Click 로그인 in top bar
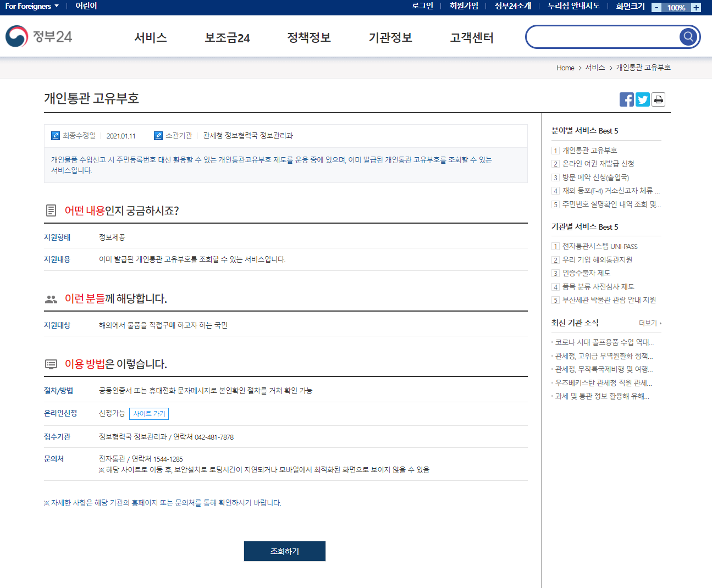The width and height of the screenshot is (712, 588). click(422, 6)
